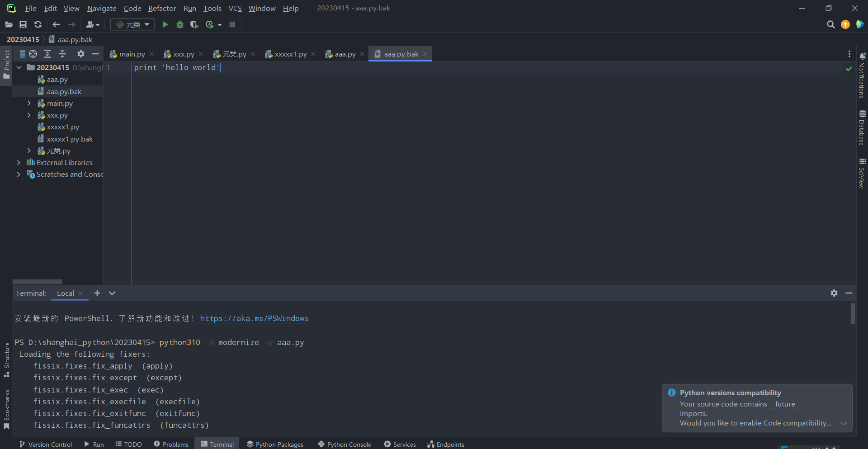
Task: Click the project view selector icon
Action: (22, 54)
